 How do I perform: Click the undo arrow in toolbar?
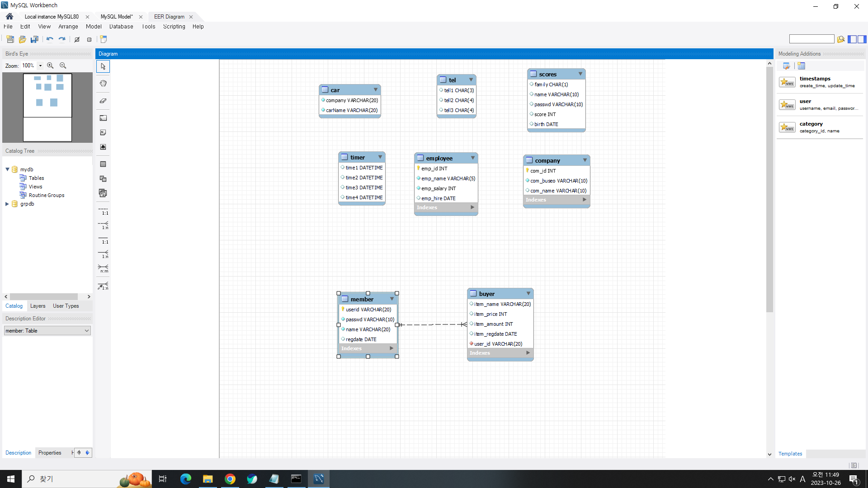coord(50,39)
